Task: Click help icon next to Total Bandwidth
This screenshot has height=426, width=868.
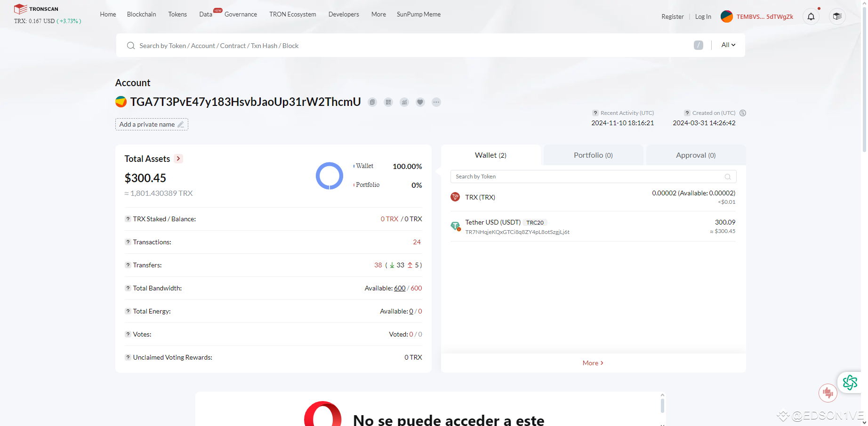Action: 128,288
